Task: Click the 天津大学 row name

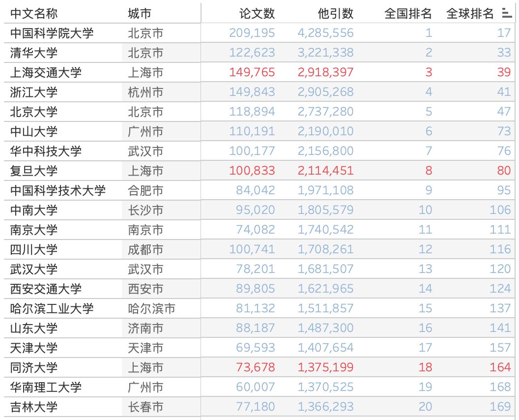Action: click(x=34, y=348)
